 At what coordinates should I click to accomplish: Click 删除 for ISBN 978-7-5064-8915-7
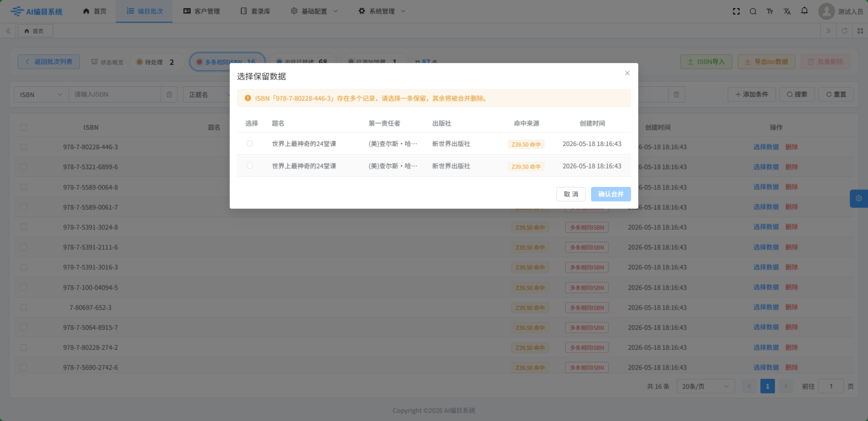(791, 327)
